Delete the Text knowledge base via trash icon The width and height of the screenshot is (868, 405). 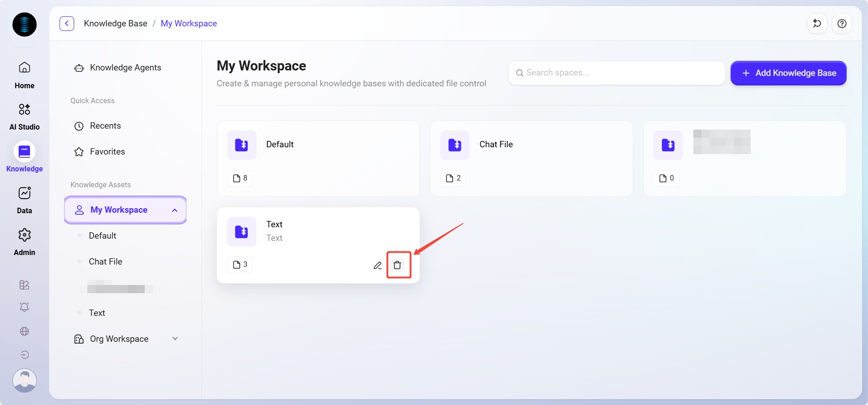tap(397, 265)
